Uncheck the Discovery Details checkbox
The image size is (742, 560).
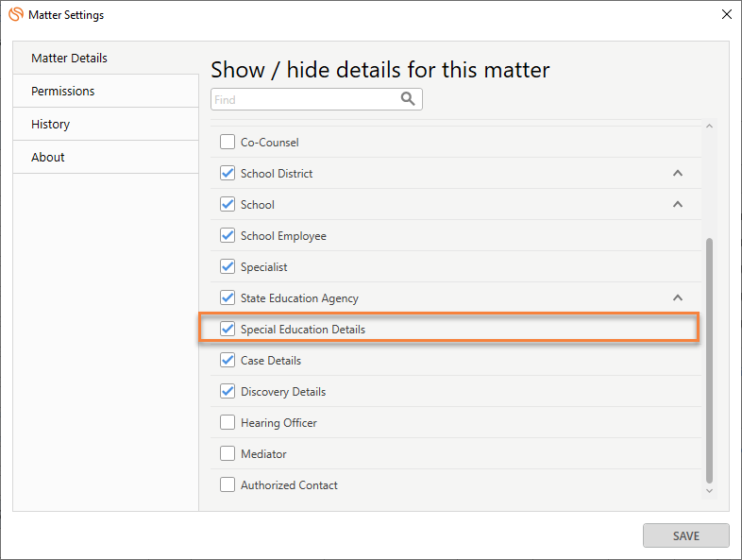[x=228, y=391]
